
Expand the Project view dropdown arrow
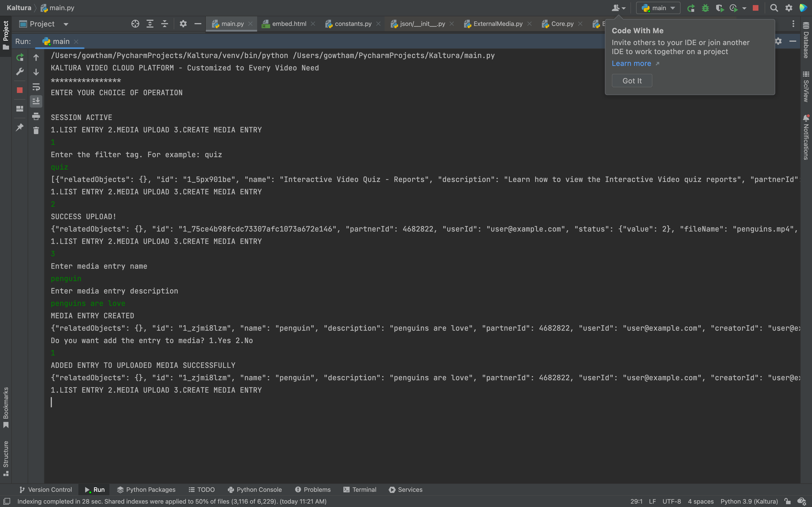coord(66,24)
